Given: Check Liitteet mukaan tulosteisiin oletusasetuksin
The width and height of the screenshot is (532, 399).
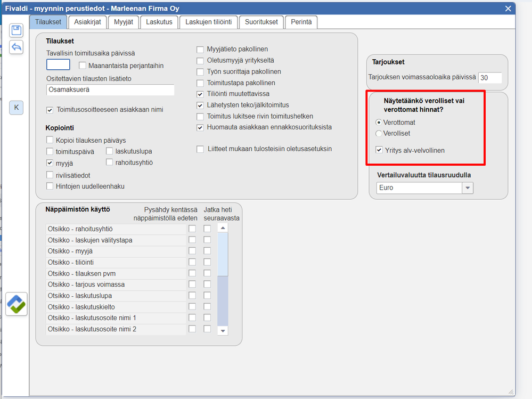Looking at the screenshot, I should (x=200, y=149).
